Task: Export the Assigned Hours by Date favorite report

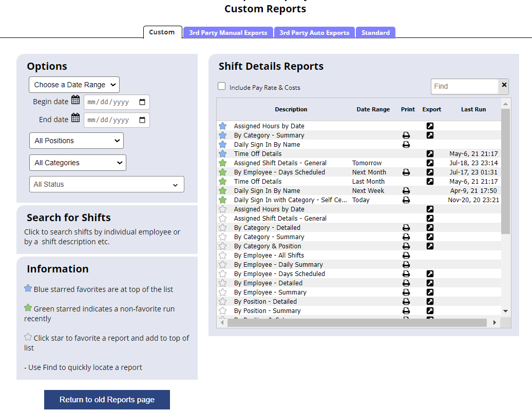Action: [430, 126]
